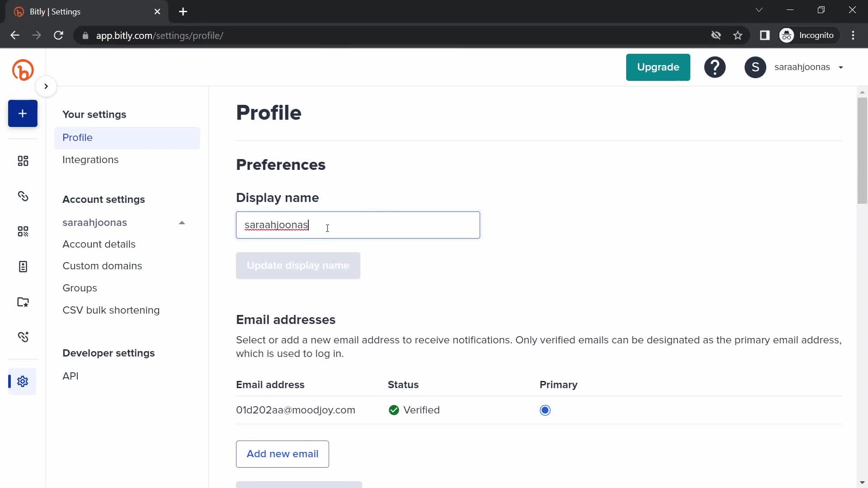The width and height of the screenshot is (868, 488).
Task: Open the Campaigns folder-star icon in sidebar
Action: [x=23, y=302]
